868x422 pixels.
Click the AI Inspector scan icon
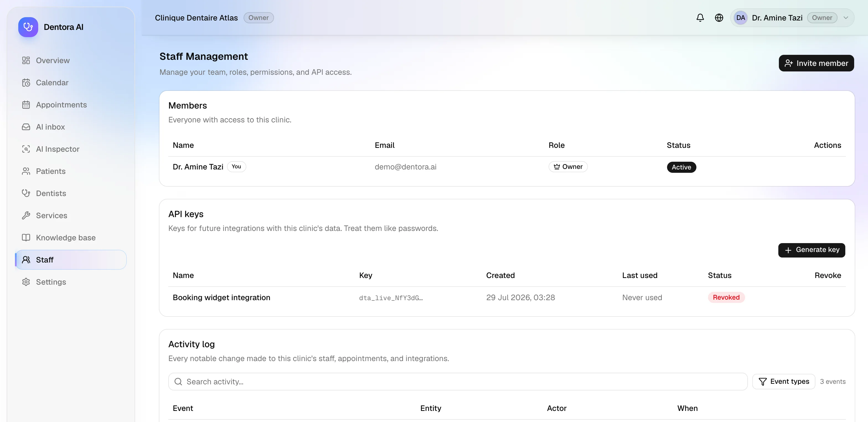[26, 149]
